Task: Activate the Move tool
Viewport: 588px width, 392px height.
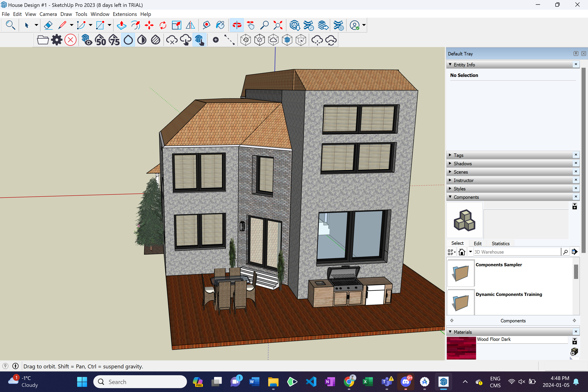Action: click(x=149, y=25)
